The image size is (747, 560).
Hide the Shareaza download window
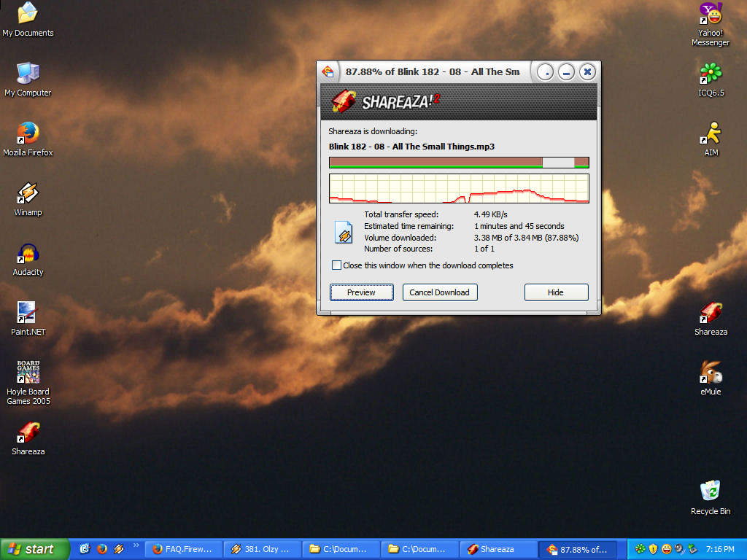[x=556, y=292]
